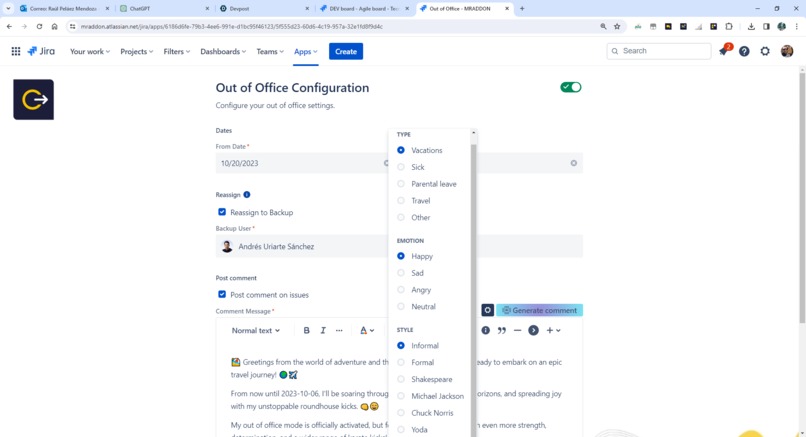Viewport: 806px width, 437px height.
Task: Insert quote block in comment editor
Action: coord(502,331)
